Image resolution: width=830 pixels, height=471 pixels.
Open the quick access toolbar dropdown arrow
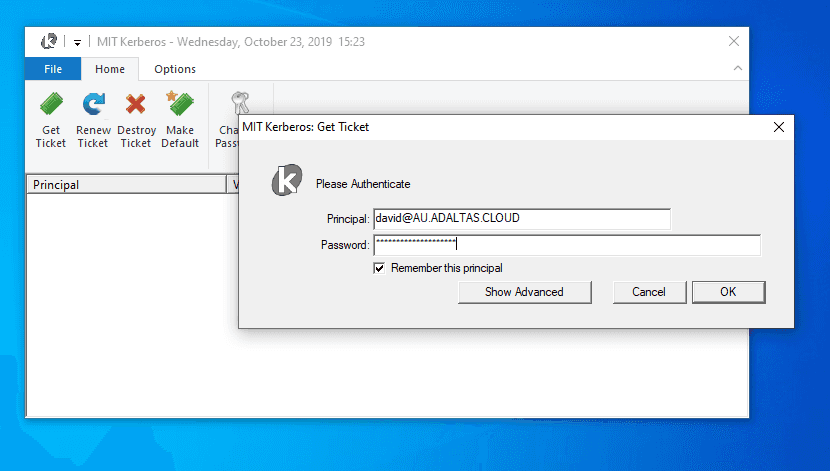point(77,42)
